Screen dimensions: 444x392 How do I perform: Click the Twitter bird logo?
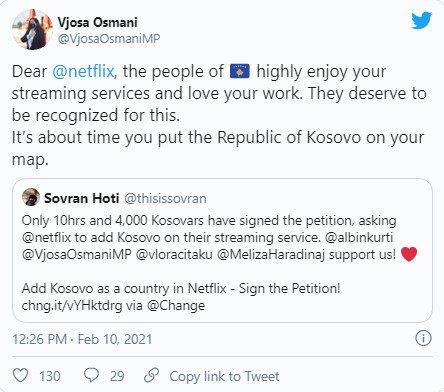[421, 21]
